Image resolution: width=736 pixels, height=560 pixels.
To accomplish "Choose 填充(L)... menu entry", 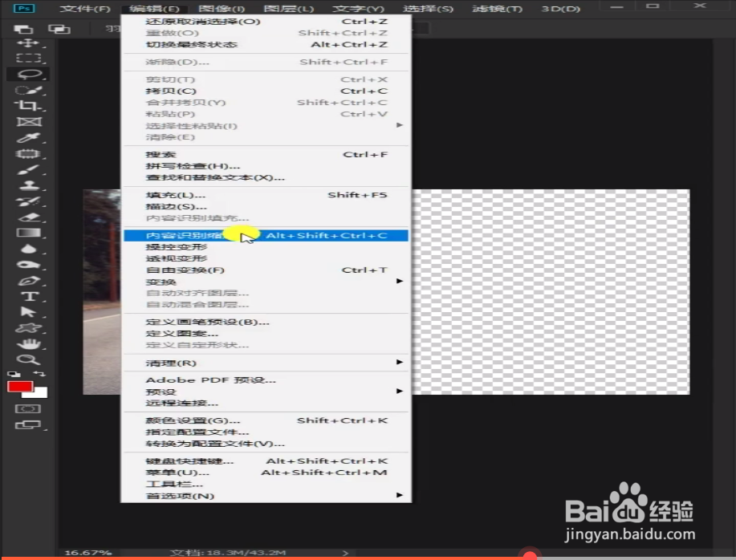I will [266, 195].
